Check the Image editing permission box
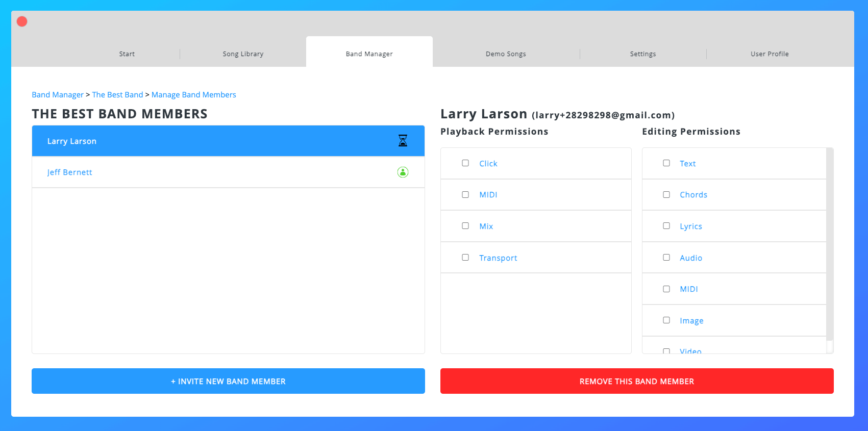Viewport: 868px width, 431px height. [666, 320]
